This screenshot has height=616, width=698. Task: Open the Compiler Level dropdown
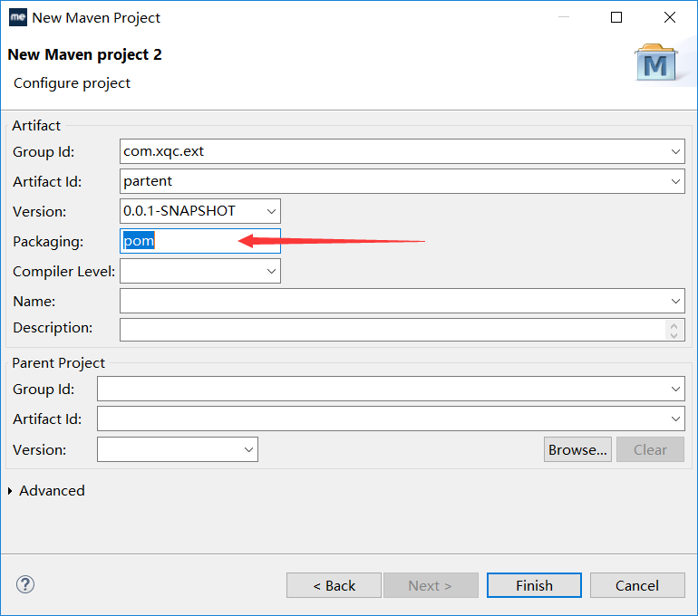(x=271, y=271)
